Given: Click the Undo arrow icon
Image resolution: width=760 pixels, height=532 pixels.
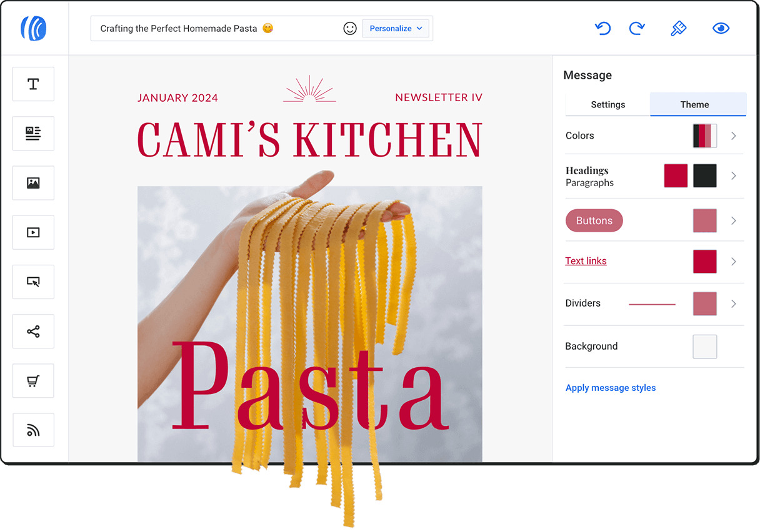Looking at the screenshot, I should point(602,29).
